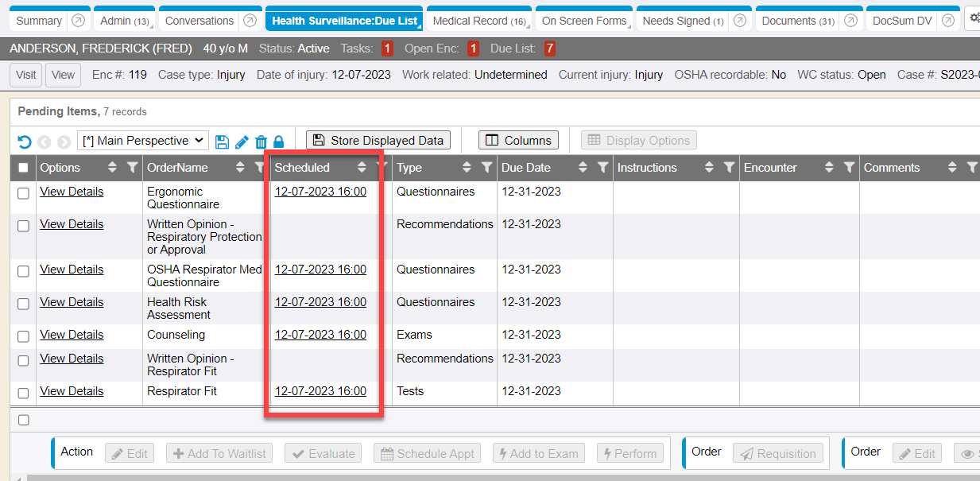
Task: Toggle the select-all checkbox in table header
Action: coord(24,168)
